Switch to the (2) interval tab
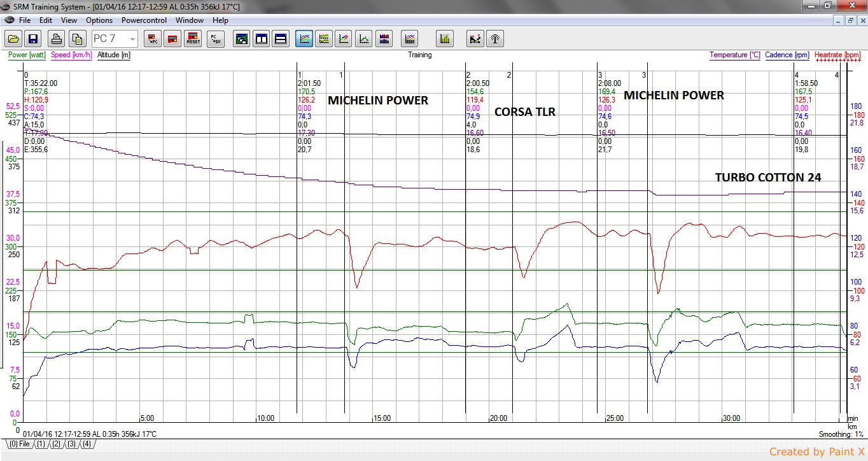Screen dimensions: 868x461 click(56, 444)
